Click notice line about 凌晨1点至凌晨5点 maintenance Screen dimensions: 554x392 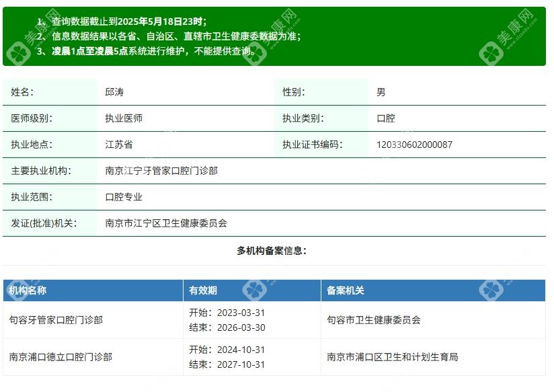coord(147,51)
